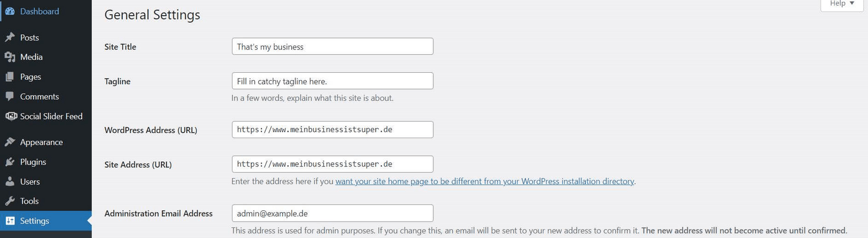The width and height of the screenshot is (868, 238).
Task: Click the Posts pushpin icon
Action: [x=10, y=37]
